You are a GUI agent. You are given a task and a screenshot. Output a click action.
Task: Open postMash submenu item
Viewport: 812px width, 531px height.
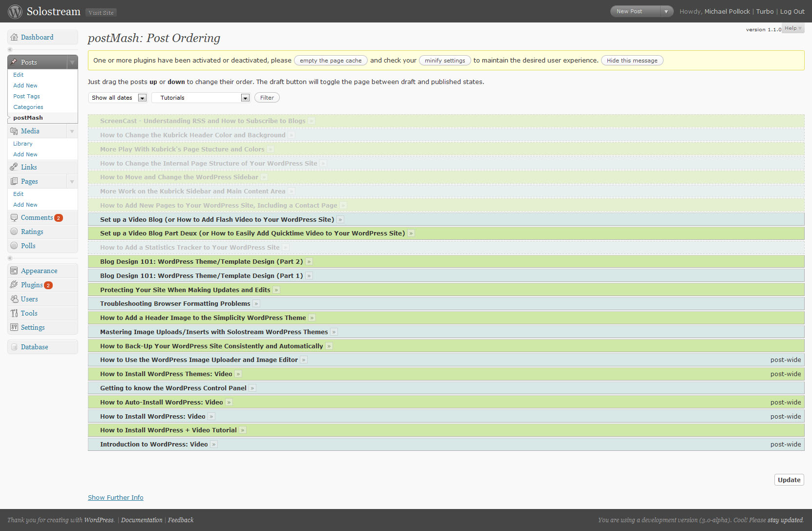point(28,118)
